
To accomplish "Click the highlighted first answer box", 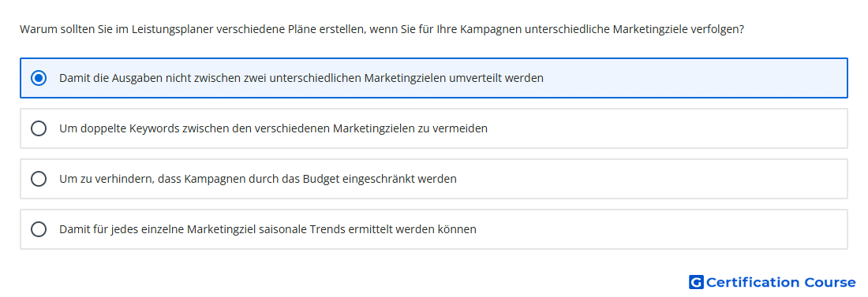I will point(434,78).
